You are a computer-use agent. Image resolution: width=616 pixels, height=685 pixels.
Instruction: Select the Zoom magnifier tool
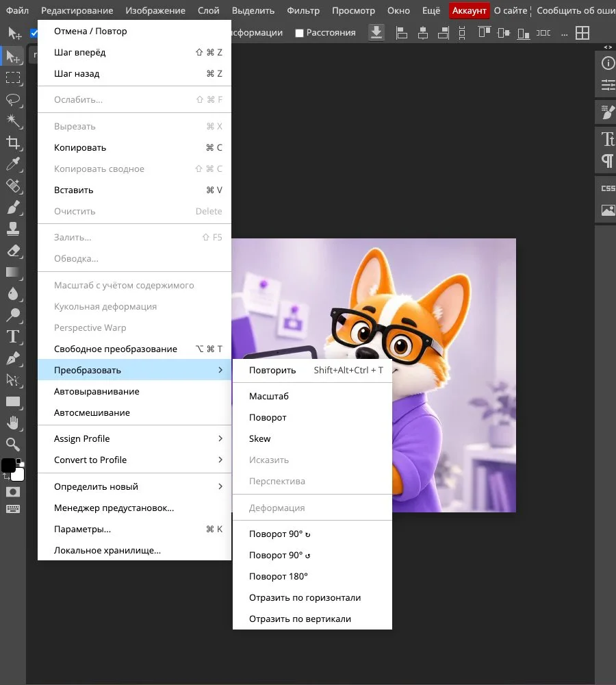pyautogui.click(x=13, y=445)
